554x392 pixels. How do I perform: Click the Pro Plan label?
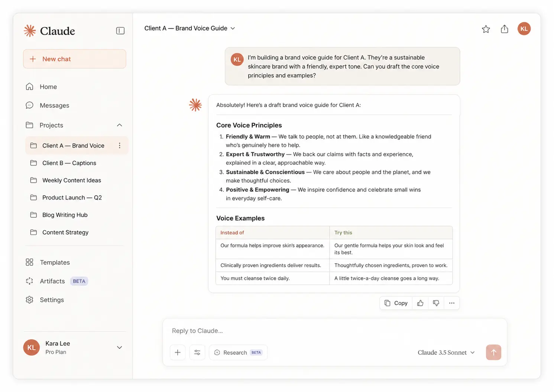pyautogui.click(x=56, y=352)
